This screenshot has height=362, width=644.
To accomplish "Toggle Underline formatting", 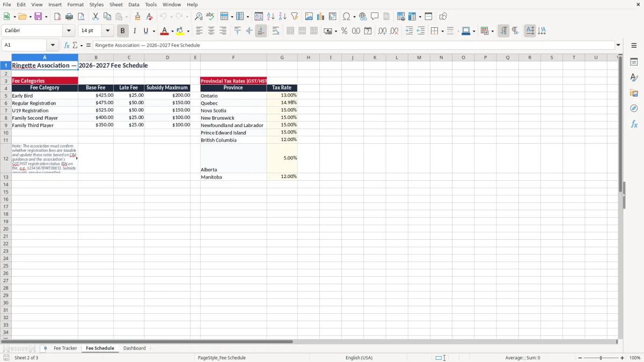I will [145, 31].
